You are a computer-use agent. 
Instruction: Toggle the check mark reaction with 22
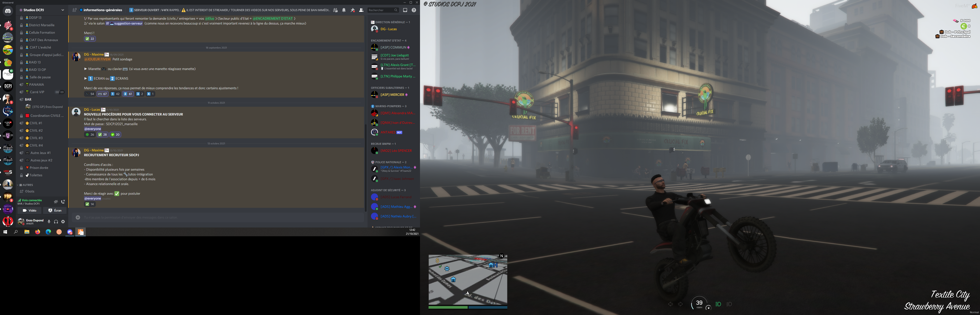coord(90,39)
